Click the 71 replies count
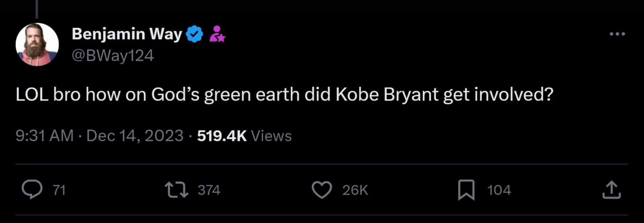Viewport: 644px width, 223px height. [59, 190]
